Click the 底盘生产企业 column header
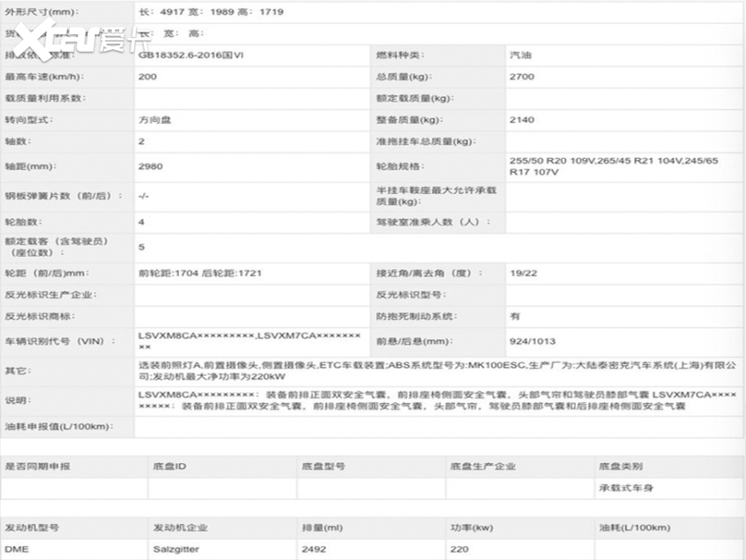 483,467
